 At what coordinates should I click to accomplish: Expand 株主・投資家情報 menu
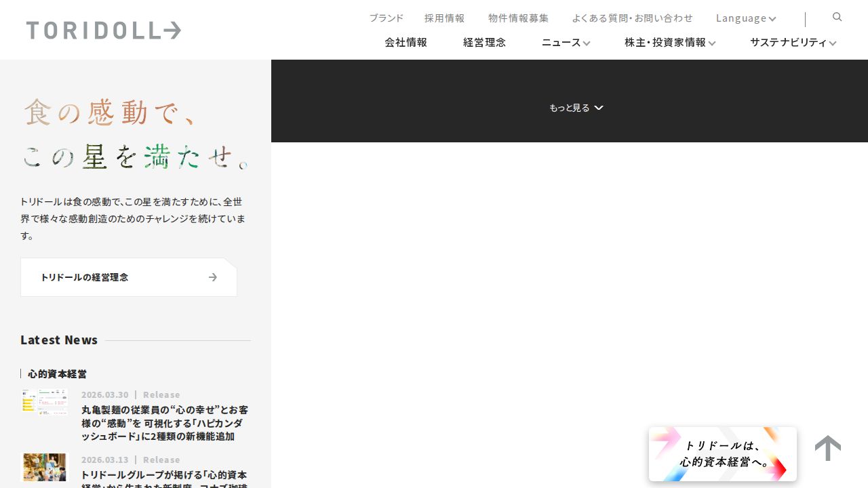(670, 43)
